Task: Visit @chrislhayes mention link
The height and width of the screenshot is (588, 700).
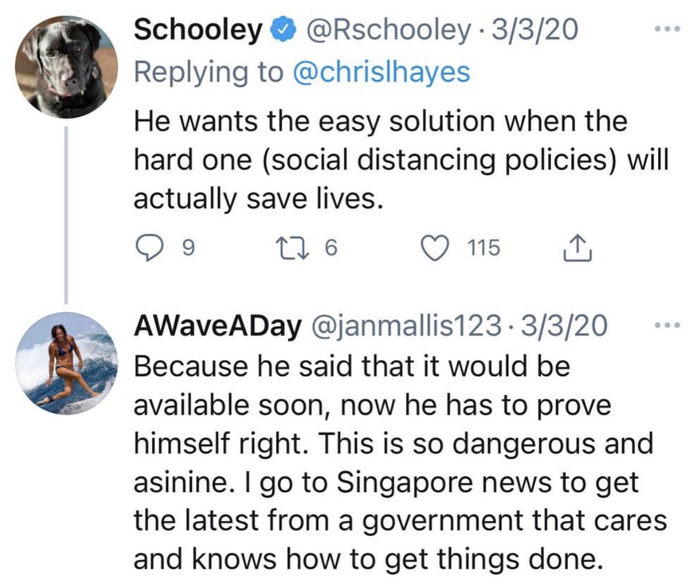Action: coord(381,72)
